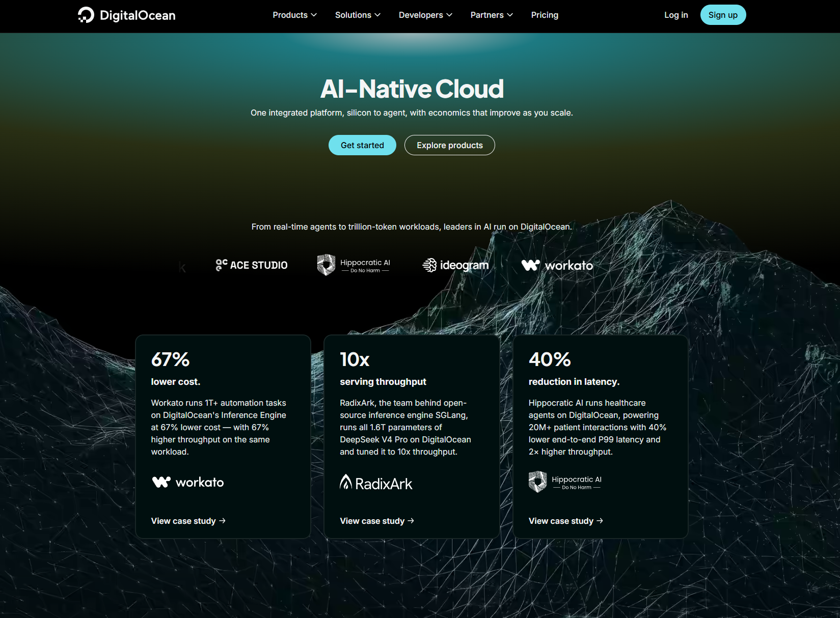Click the DigitalOcean logo icon
The height and width of the screenshot is (618, 840).
click(86, 15)
